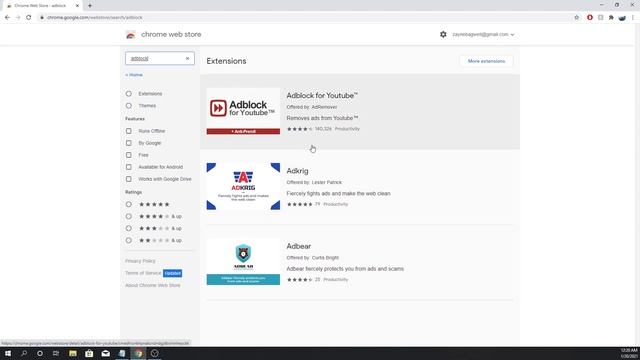Click the Chrome Web Store logo
640x360 pixels.
click(x=131, y=35)
